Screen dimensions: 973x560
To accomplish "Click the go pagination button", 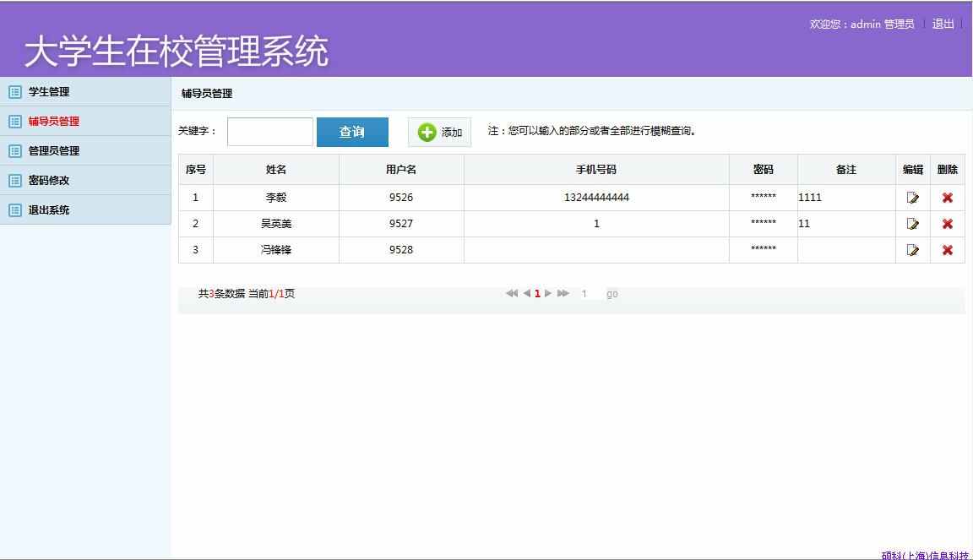I will point(612,294).
